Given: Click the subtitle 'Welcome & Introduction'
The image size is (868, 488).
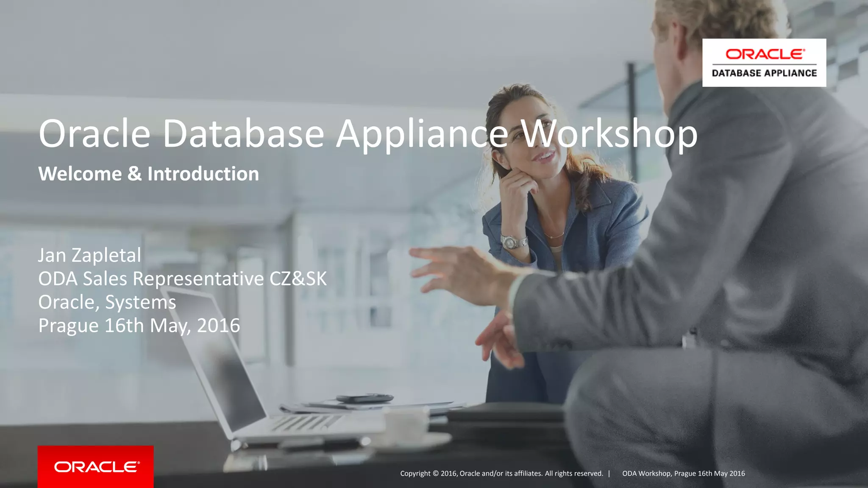Looking at the screenshot, I should tap(149, 174).
